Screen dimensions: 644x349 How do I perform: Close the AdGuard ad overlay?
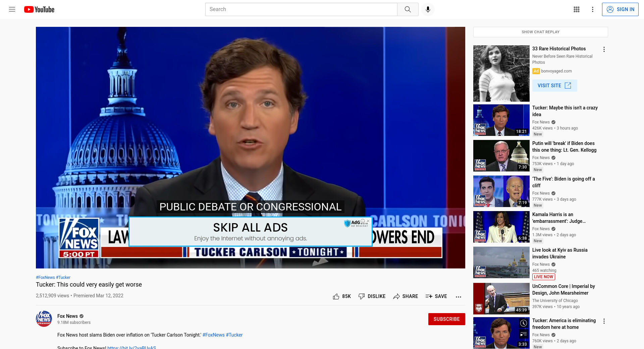click(x=368, y=221)
